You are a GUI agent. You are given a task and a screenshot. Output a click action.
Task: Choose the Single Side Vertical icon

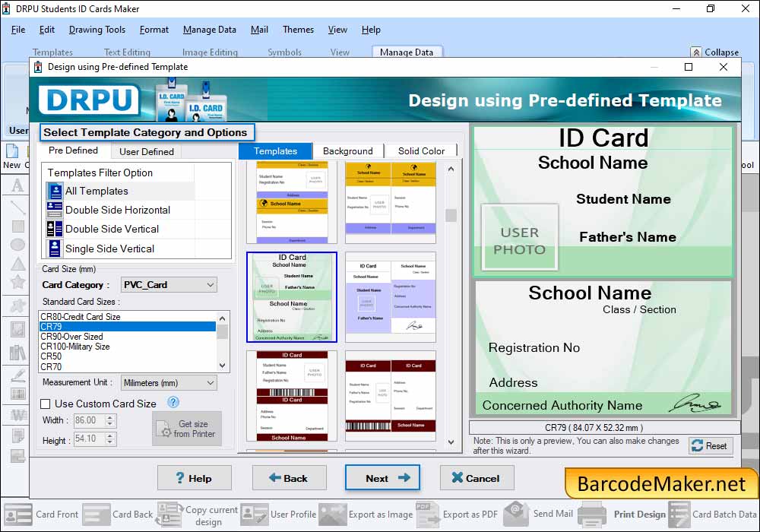(54, 249)
